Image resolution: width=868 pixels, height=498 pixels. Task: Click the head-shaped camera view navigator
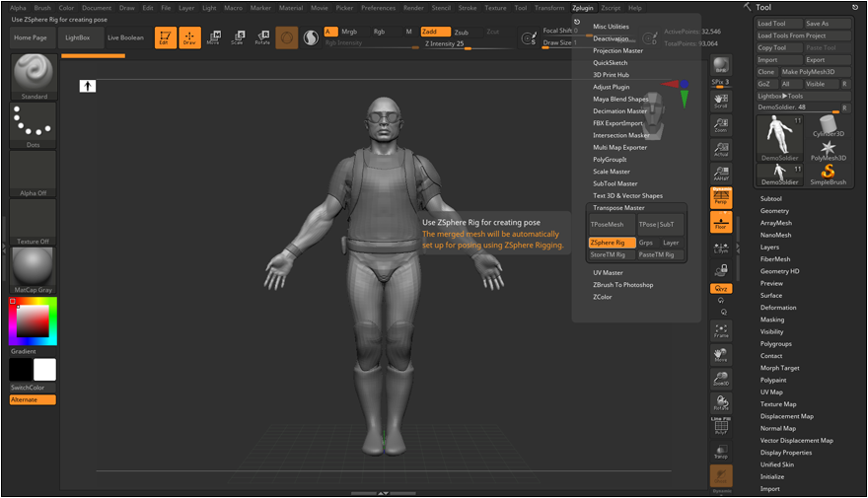pos(654,114)
